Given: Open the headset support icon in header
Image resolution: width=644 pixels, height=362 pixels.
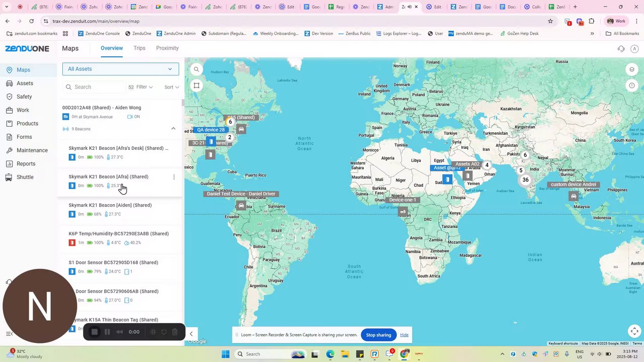Looking at the screenshot, I should tap(621, 49).
